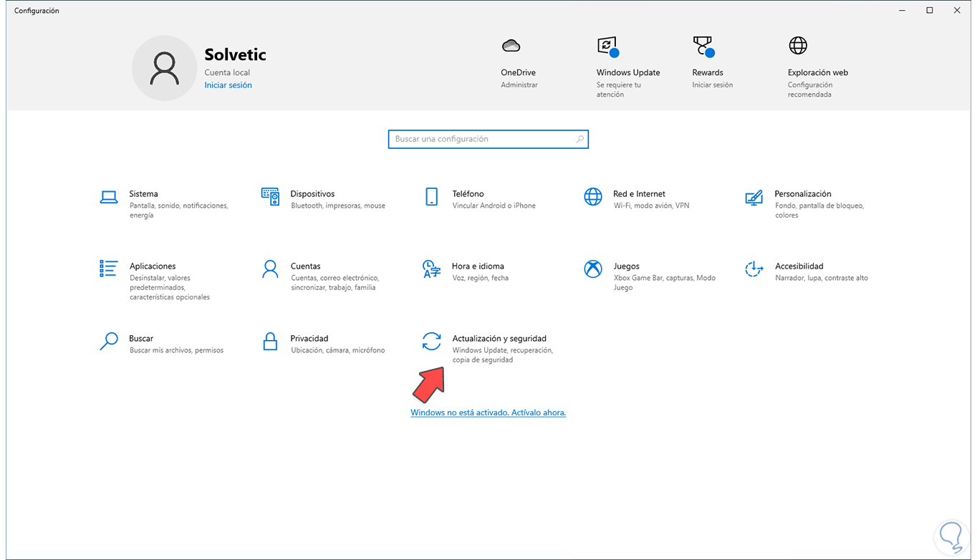Open the Aplicaciones list icon
Screen dimensions: 977x560
pyautogui.click(x=108, y=269)
